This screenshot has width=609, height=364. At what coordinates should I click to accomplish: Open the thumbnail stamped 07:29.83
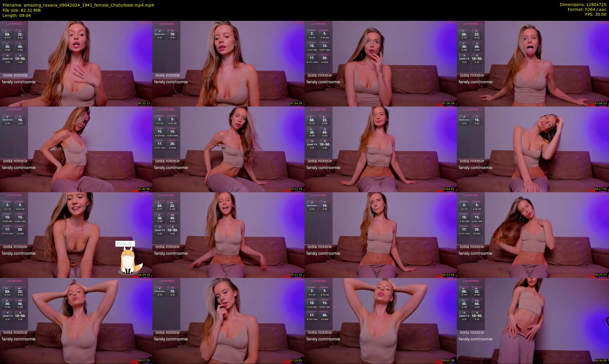[228, 321]
